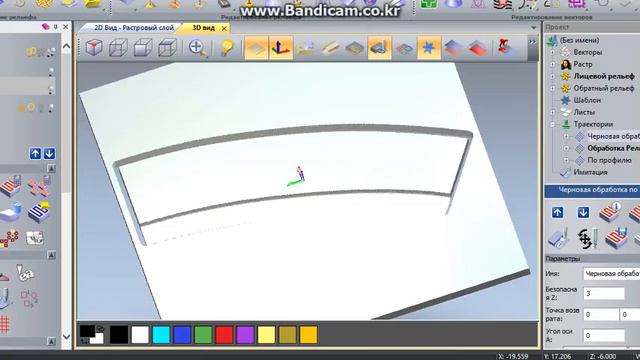Expand the Листы tree node
640x360 pixels.
click(552, 112)
